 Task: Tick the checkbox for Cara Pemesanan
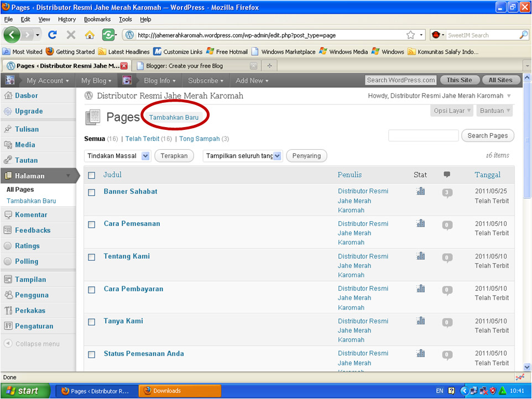click(92, 225)
